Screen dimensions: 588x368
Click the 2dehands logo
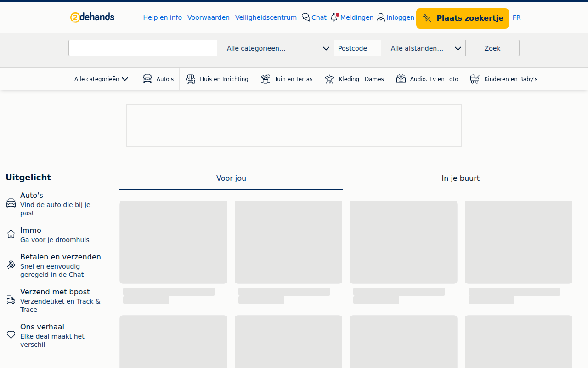92,17
